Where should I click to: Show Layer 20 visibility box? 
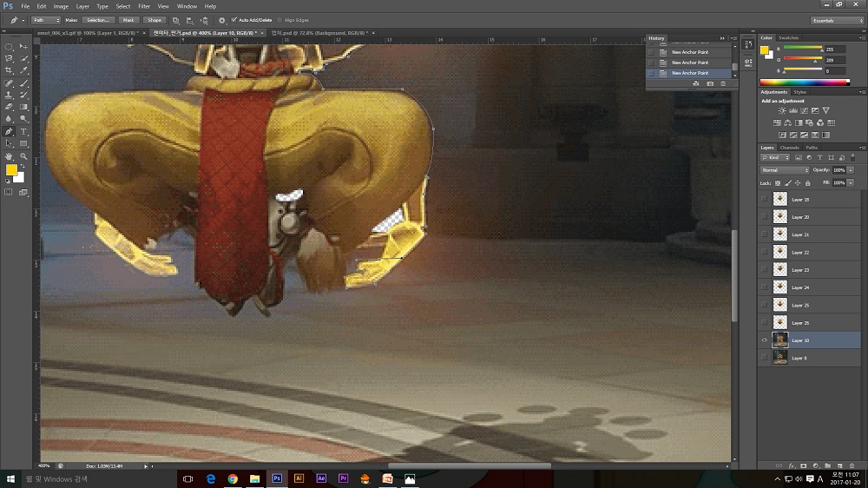(x=764, y=216)
